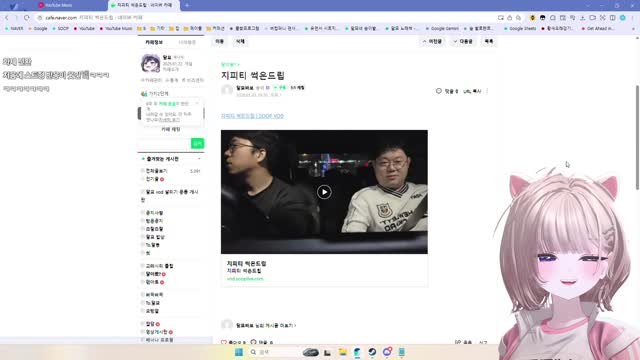
Task: Click the author avatar beside the post title
Action: tap(227, 90)
